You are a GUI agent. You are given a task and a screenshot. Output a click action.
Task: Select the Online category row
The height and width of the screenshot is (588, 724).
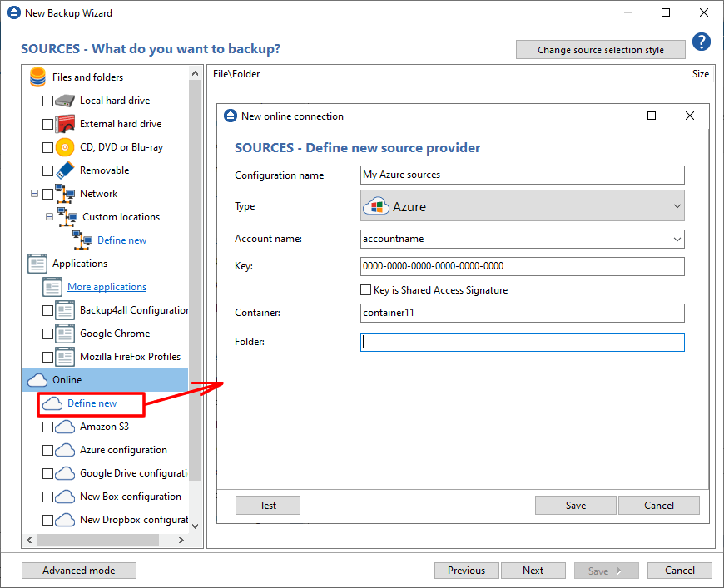pyautogui.click(x=106, y=380)
